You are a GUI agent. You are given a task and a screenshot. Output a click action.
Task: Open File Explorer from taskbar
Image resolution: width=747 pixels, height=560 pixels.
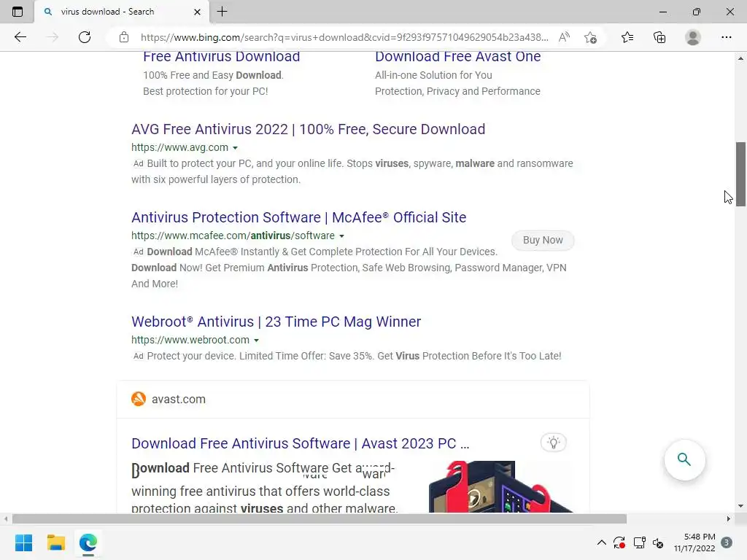pyautogui.click(x=55, y=542)
